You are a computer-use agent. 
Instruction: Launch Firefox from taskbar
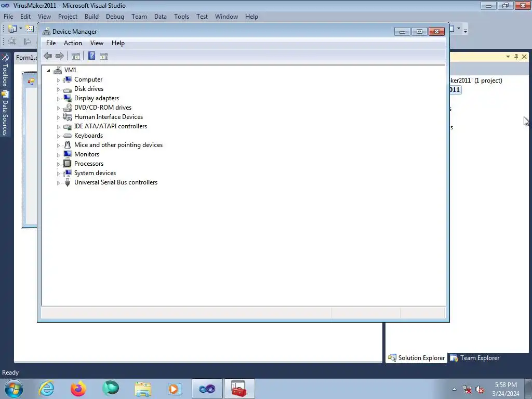click(x=78, y=389)
